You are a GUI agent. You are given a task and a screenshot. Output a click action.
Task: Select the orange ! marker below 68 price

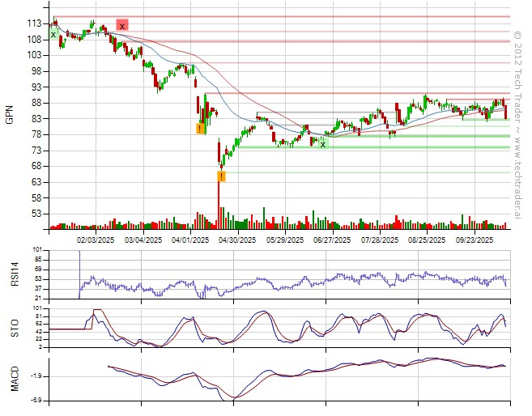click(221, 176)
